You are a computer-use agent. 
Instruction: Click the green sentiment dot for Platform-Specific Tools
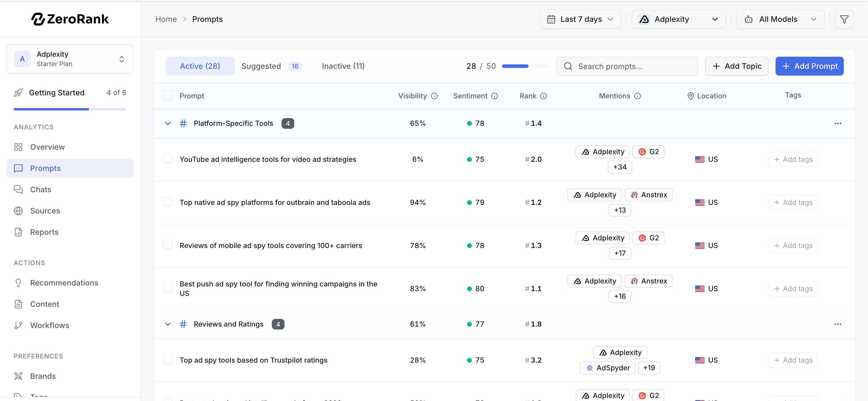pyautogui.click(x=469, y=123)
